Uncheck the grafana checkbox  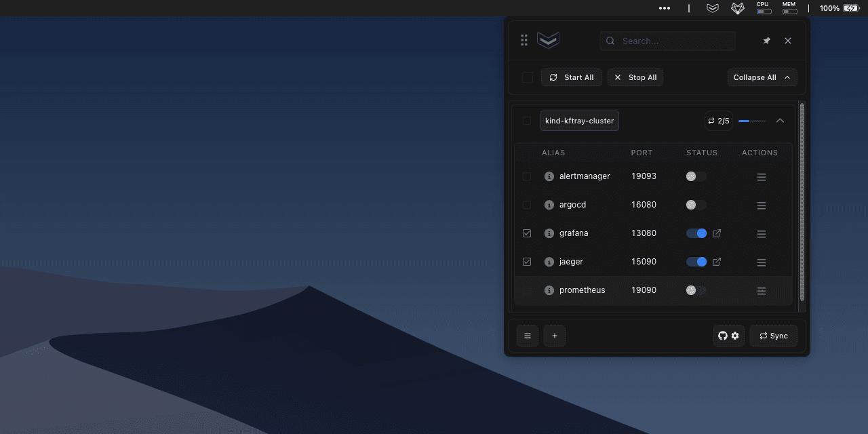point(527,233)
